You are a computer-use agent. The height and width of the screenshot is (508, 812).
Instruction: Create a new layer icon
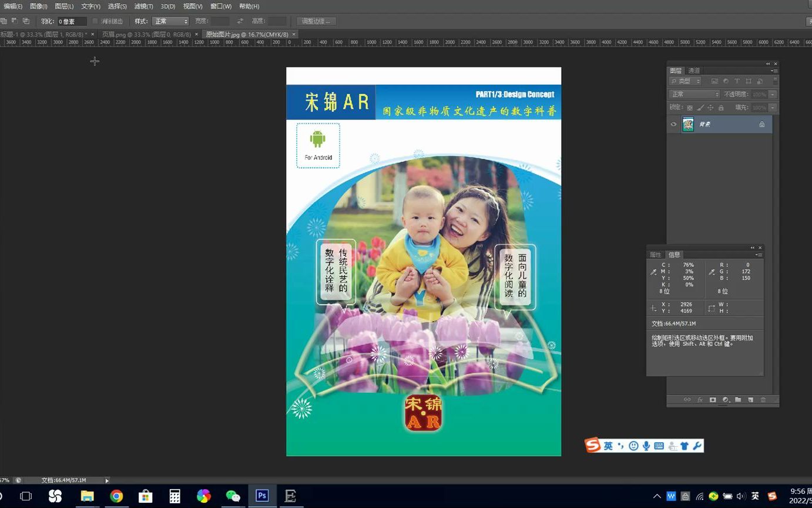point(750,400)
